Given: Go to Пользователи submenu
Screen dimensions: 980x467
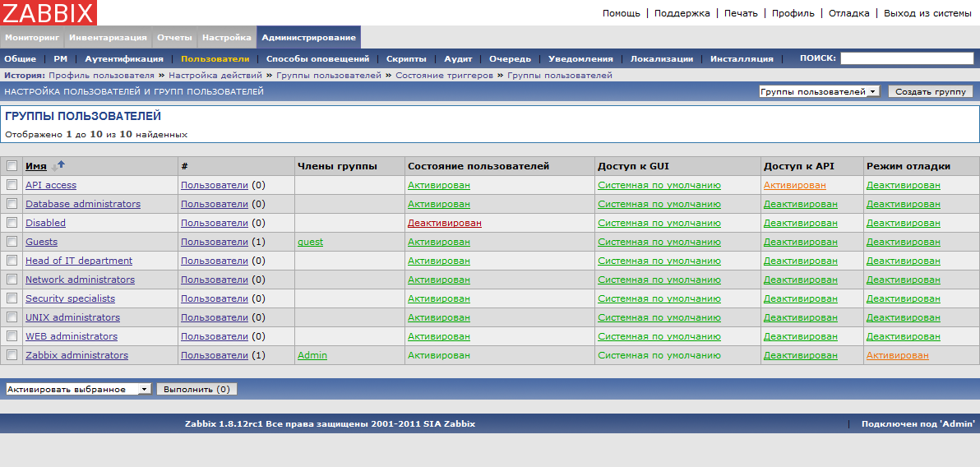Looking at the screenshot, I should pos(215,58).
